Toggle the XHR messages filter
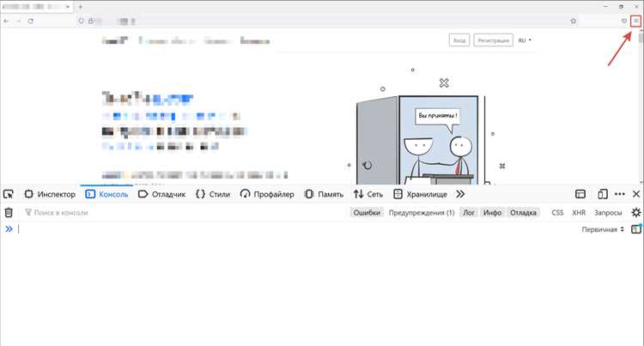 (x=579, y=213)
